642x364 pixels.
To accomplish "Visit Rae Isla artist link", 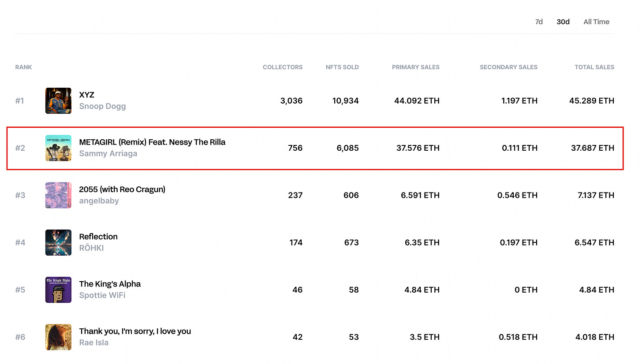I will pyautogui.click(x=93, y=342).
